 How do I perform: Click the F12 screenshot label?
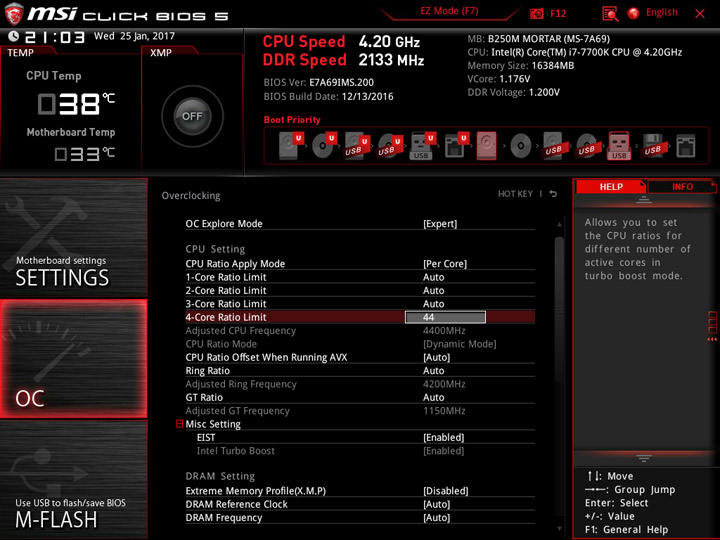(x=558, y=13)
